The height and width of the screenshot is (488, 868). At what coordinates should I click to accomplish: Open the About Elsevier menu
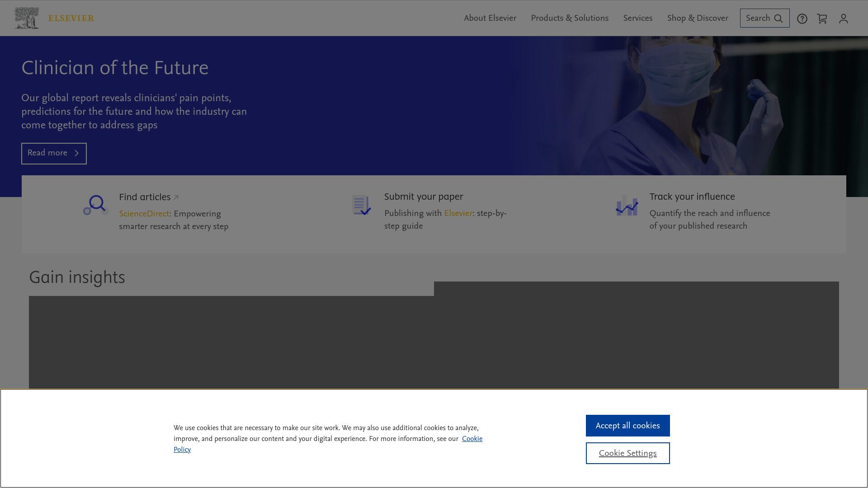pos(490,18)
